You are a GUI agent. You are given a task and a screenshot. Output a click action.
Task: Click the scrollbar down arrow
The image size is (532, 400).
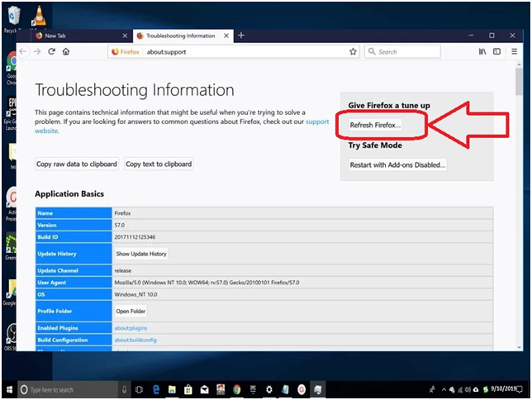pos(519,347)
